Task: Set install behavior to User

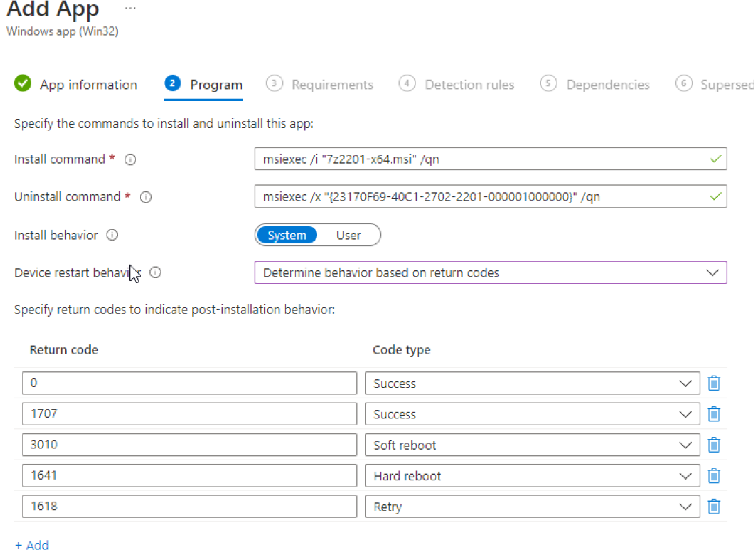Action: (348, 235)
